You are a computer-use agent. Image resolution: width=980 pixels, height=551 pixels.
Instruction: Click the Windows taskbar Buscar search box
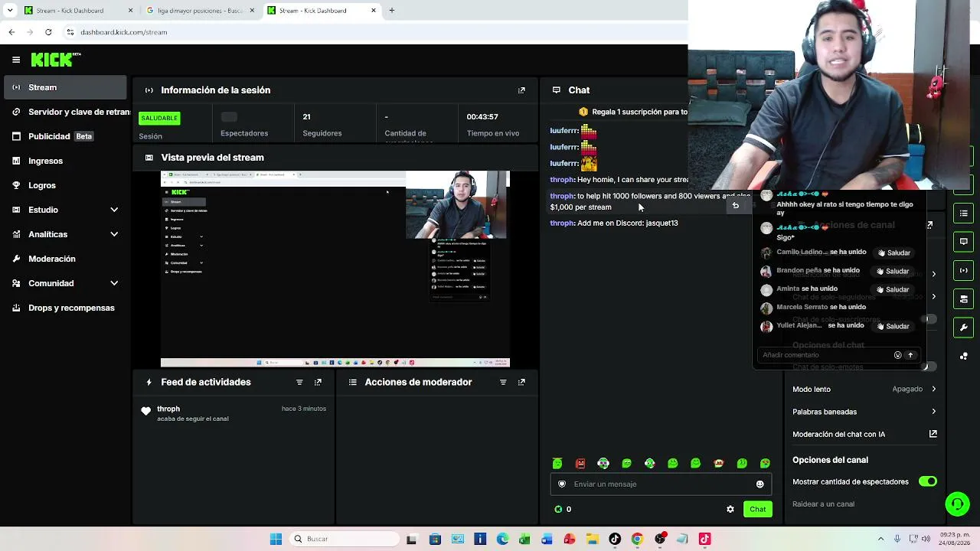345,539
